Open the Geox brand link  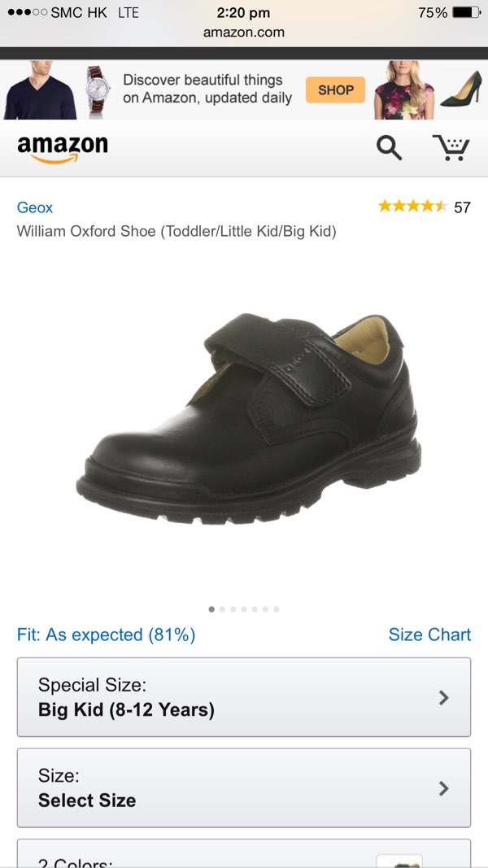(x=35, y=207)
